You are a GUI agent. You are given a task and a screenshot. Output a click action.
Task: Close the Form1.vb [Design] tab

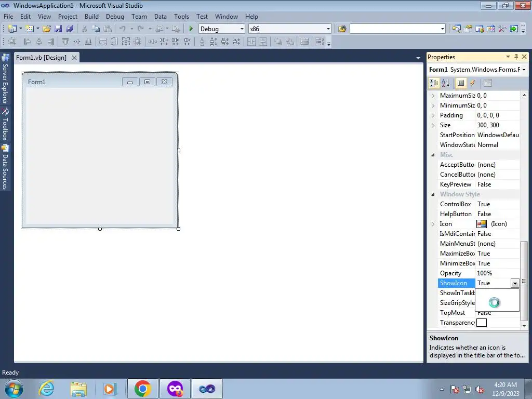(74, 57)
